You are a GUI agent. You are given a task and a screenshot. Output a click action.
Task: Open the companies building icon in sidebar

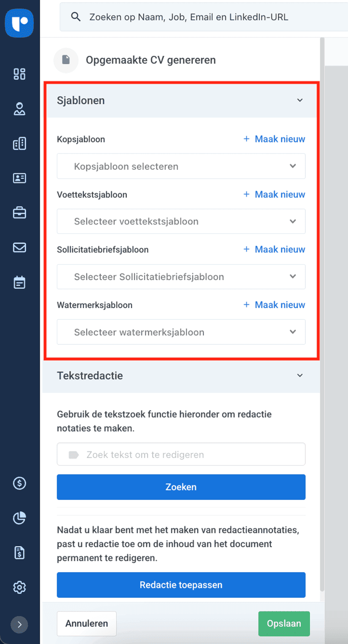tap(19, 144)
